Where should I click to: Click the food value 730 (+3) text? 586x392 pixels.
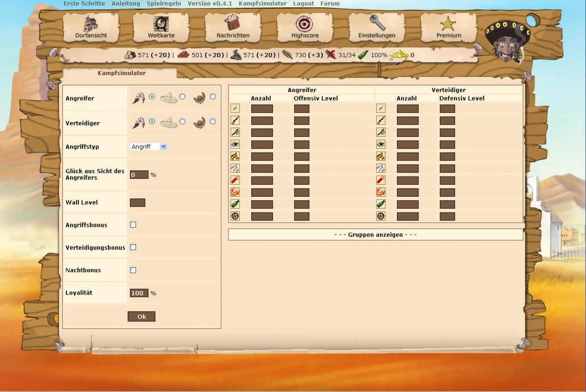click(309, 55)
